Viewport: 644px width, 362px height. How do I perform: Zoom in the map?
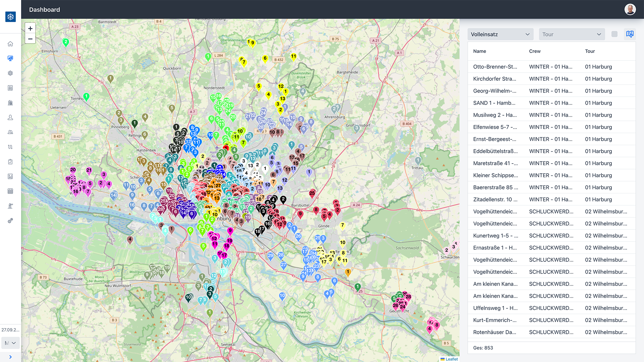tap(30, 28)
